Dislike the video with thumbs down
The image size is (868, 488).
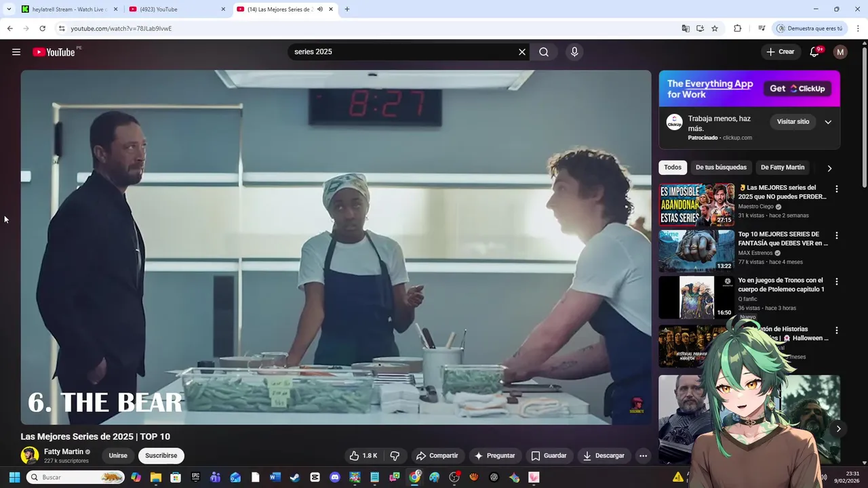[x=395, y=456]
